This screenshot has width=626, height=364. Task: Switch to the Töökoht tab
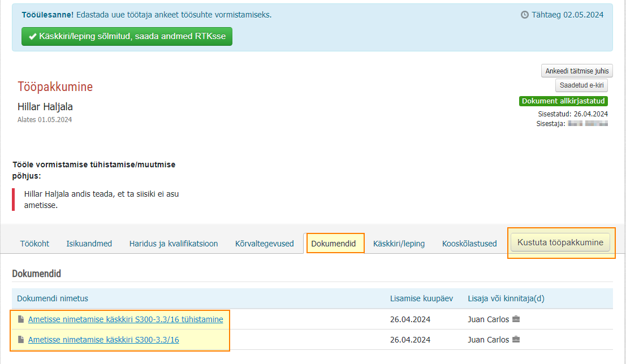pos(34,244)
